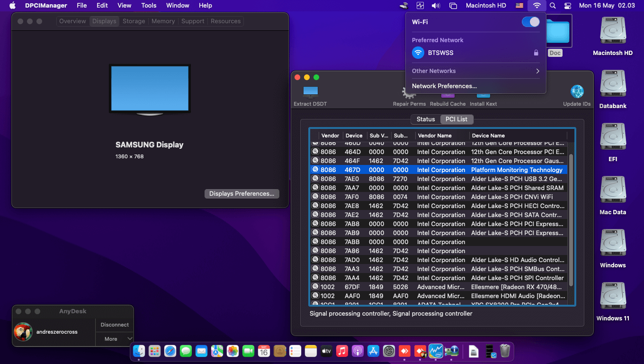Click the Extract DSDT toolbar icon

tap(310, 92)
